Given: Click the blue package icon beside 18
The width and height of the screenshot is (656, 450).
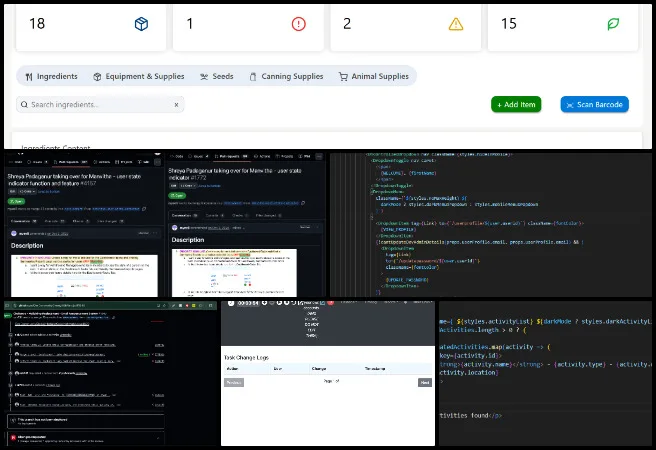Looking at the screenshot, I should click(x=141, y=24).
